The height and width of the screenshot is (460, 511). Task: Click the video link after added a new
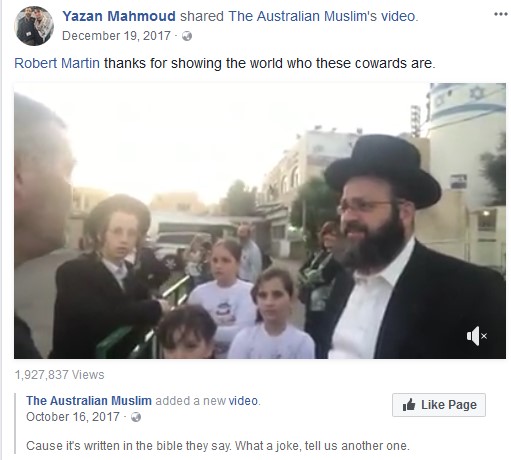pyautogui.click(x=243, y=400)
